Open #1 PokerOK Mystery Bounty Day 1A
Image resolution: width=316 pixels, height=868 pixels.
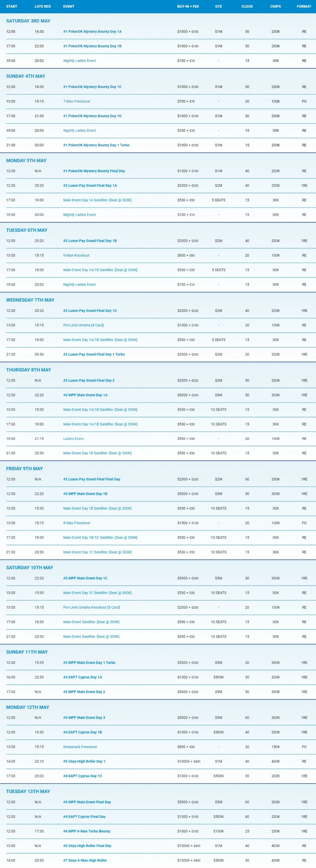click(x=92, y=32)
